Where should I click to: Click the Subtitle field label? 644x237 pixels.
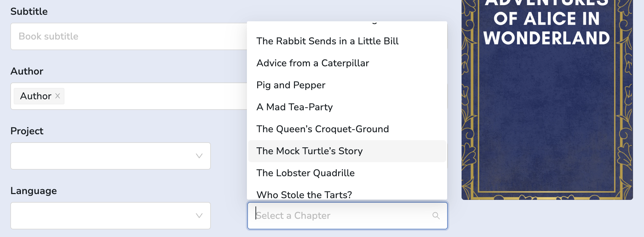pos(29,12)
